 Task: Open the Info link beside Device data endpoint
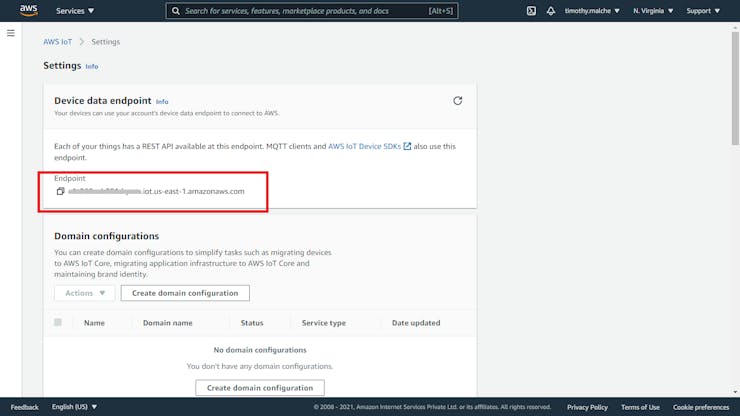pos(162,102)
